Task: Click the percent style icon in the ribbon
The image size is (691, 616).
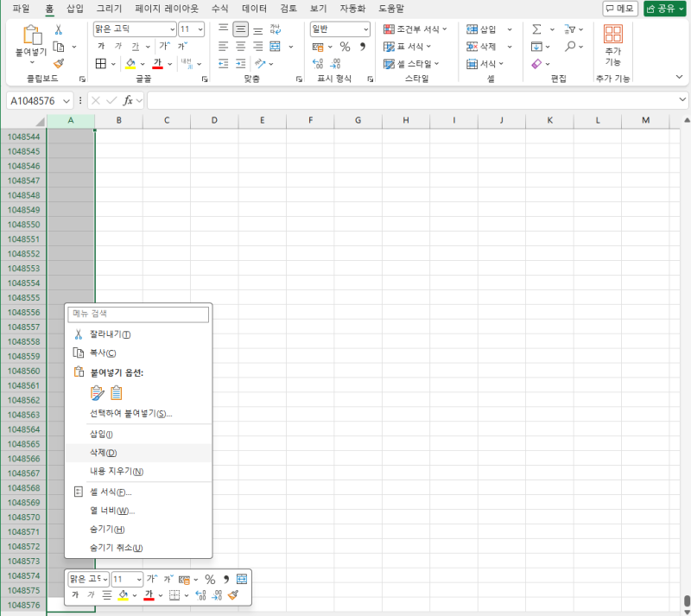Action: tap(345, 47)
